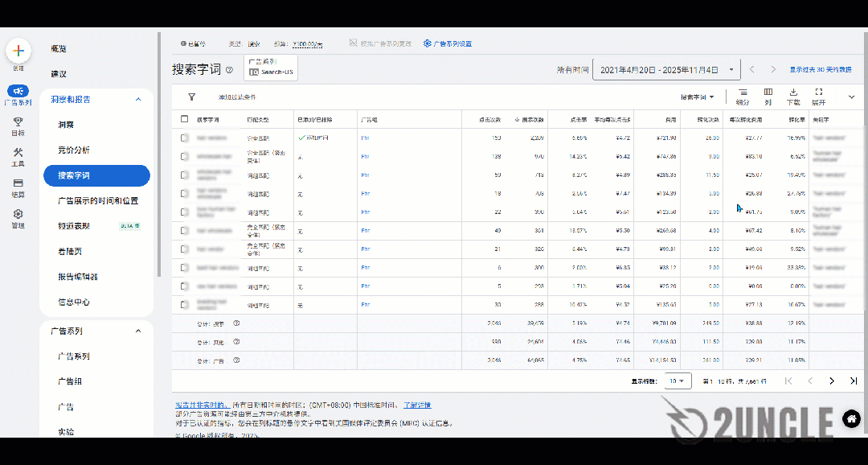Click the 下载 download icon
The height and width of the screenshot is (465, 868).
tap(792, 97)
